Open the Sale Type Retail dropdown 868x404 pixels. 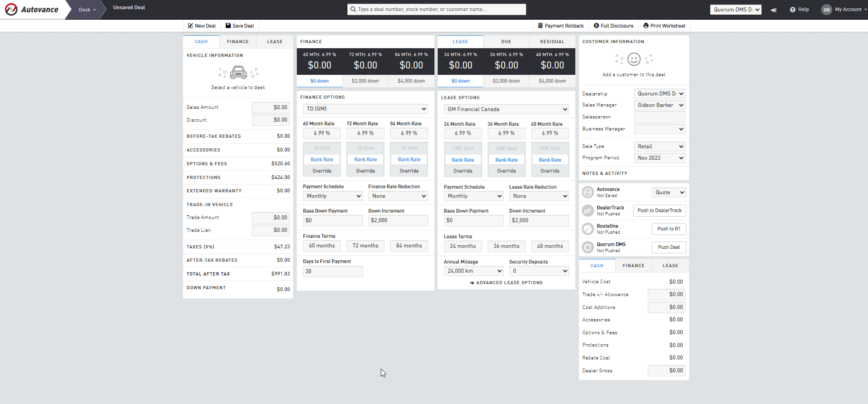660,146
